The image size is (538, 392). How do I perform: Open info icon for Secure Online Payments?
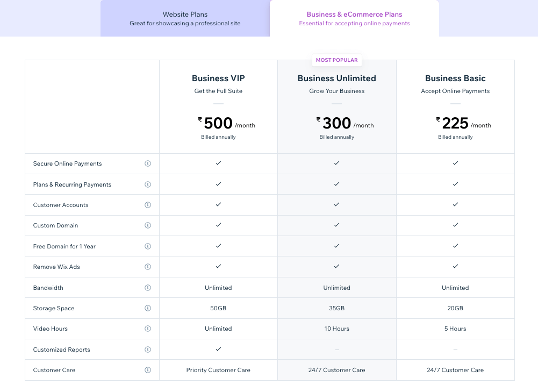(148, 163)
